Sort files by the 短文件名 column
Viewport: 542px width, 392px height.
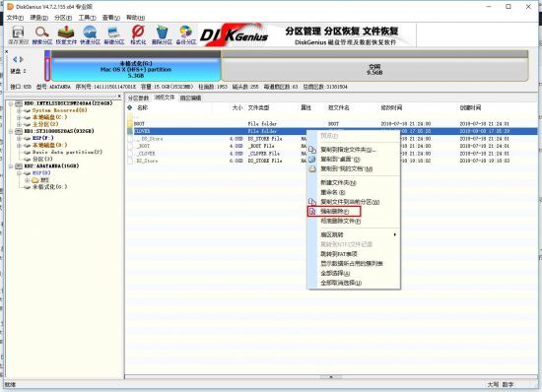338,107
